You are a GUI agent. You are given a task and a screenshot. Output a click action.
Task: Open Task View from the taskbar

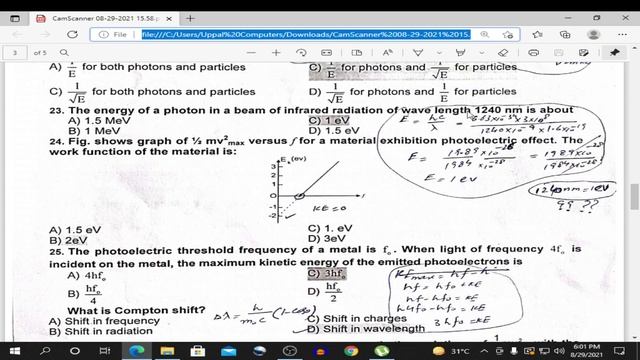104,351
